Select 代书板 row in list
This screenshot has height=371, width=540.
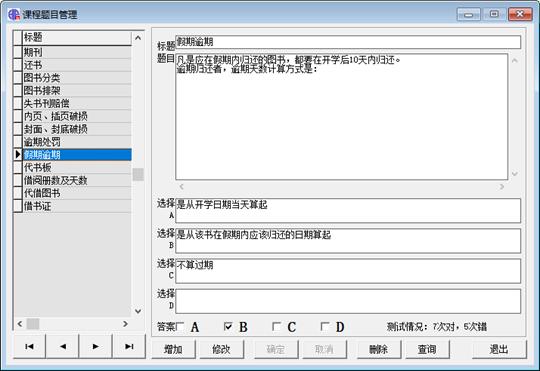coord(77,167)
